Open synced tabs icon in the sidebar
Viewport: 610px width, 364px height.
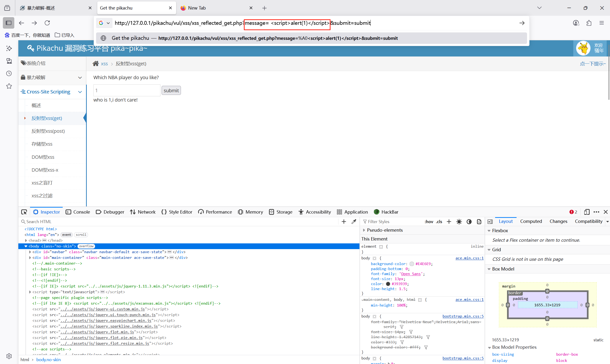tap(9, 61)
